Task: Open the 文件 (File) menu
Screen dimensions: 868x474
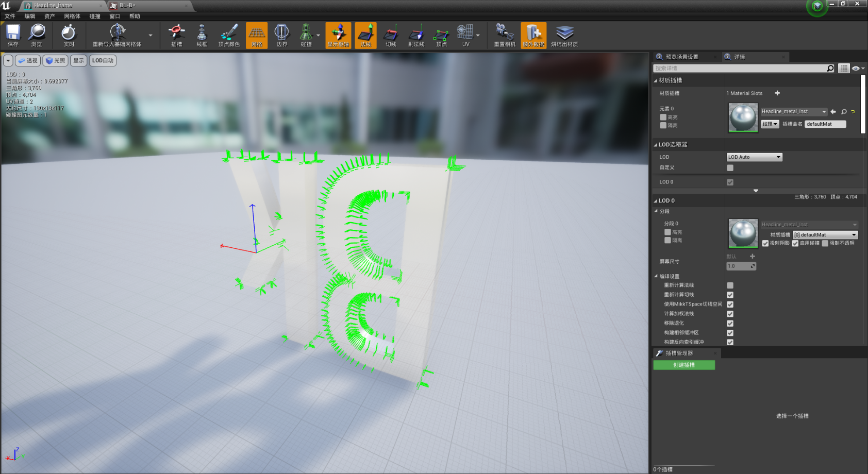Action: [10, 16]
